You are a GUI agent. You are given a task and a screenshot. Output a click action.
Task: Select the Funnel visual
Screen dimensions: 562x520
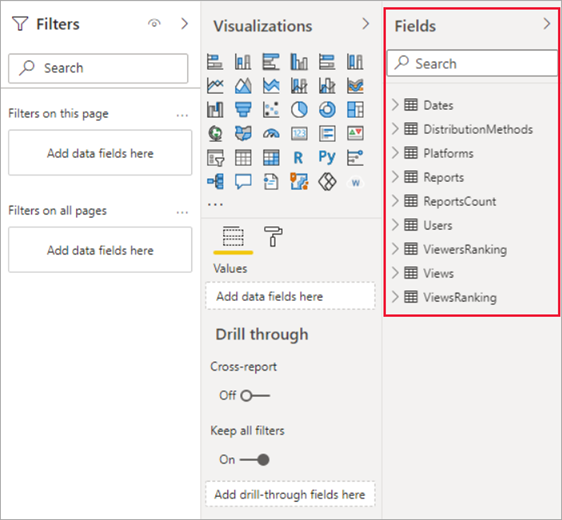point(243,110)
